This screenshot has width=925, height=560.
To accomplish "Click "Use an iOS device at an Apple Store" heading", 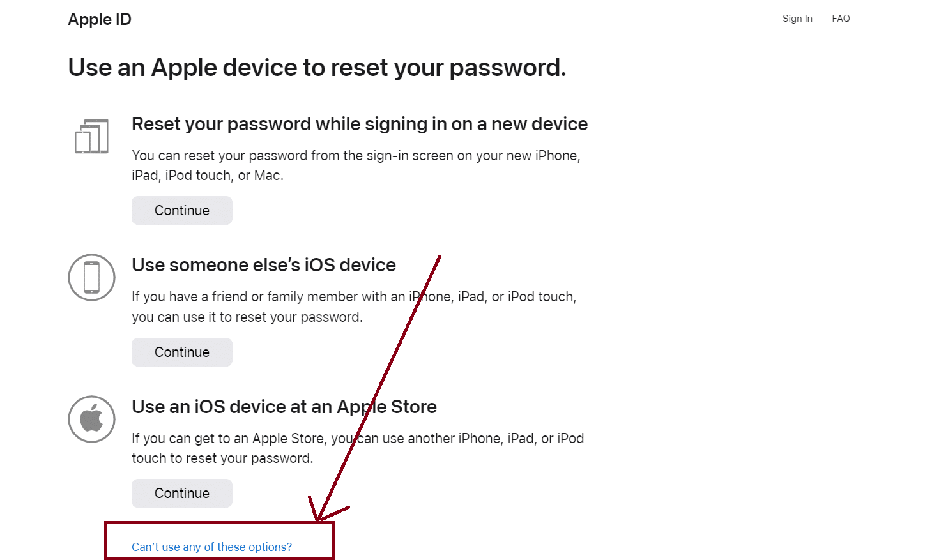I will 284,407.
